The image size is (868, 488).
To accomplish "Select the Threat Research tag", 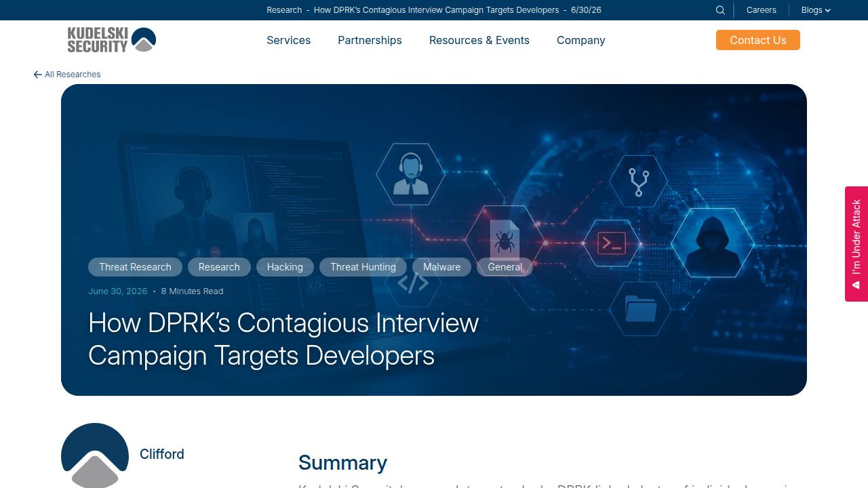I will 135,267.
